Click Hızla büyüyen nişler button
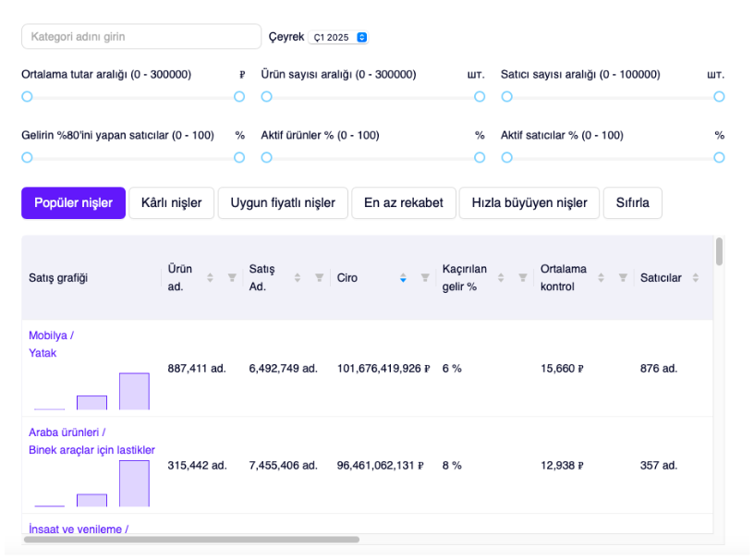The width and height of the screenshot is (754, 560). (529, 203)
